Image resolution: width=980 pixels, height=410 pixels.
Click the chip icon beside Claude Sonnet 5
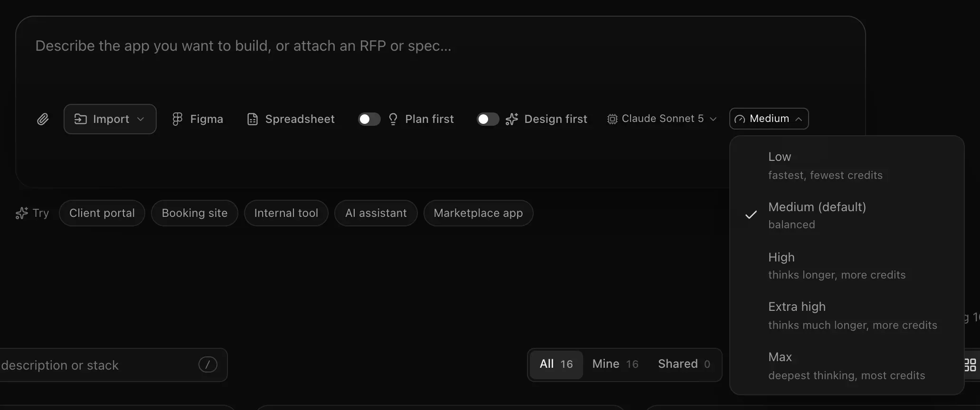(612, 119)
